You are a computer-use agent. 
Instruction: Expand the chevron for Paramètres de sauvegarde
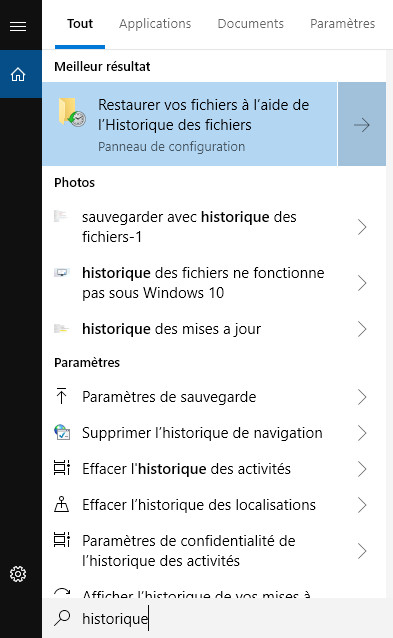coord(362,397)
